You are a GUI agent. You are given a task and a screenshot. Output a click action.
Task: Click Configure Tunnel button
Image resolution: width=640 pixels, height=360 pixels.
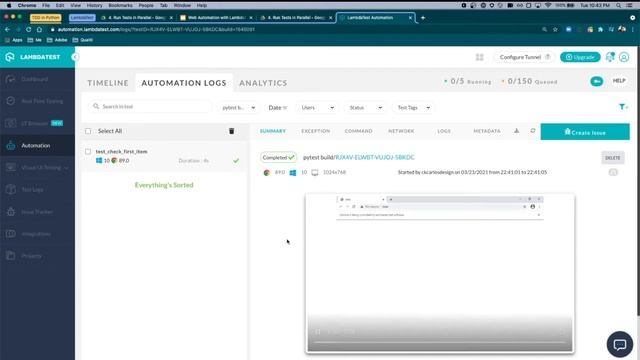[524, 57]
